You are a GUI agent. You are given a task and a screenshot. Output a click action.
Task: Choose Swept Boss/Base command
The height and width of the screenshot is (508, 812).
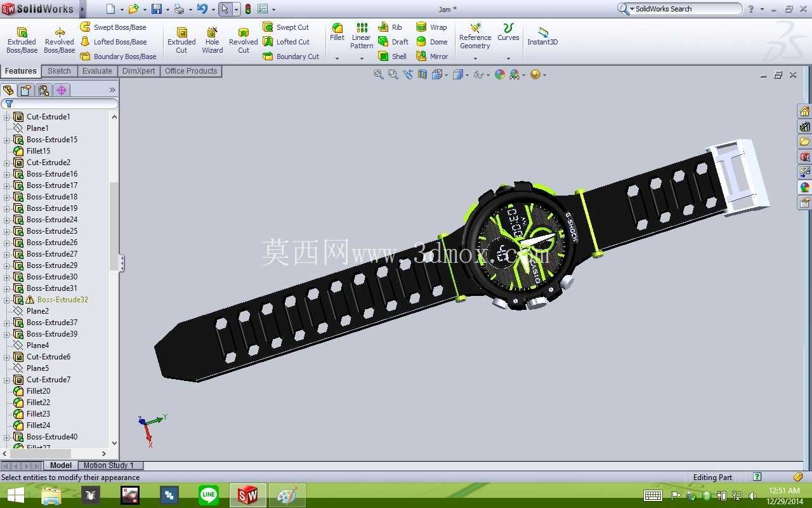click(114, 27)
